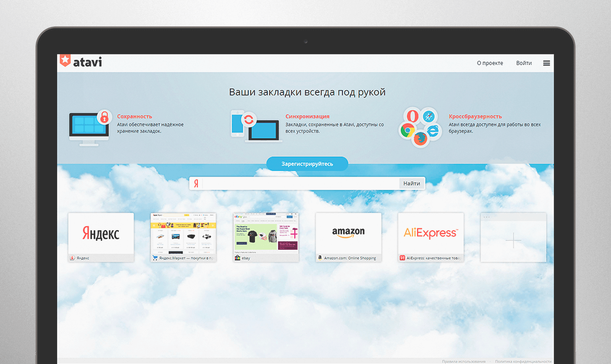
Task: Click the Сохранность heading
Action: point(135,116)
